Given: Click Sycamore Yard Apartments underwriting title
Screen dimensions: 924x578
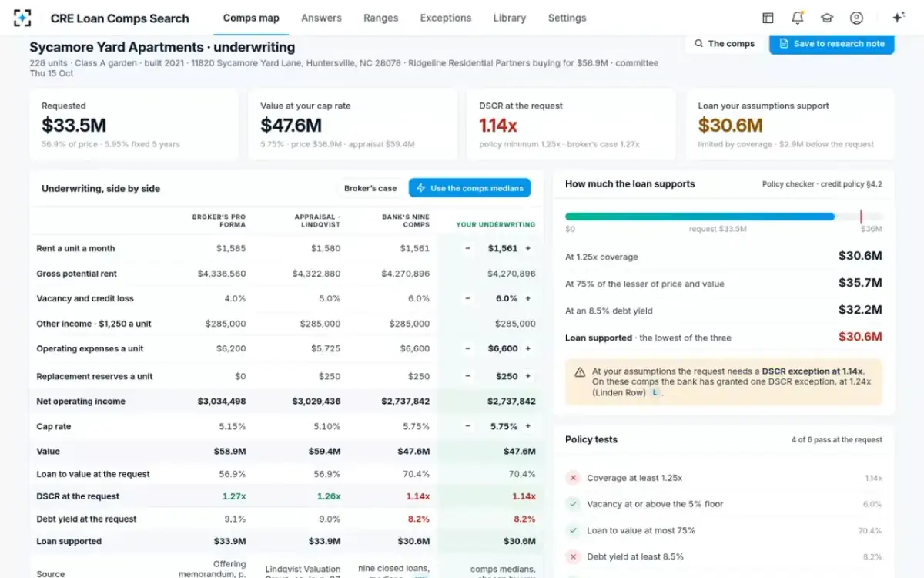Looking at the screenshot, I should point(162,48).
